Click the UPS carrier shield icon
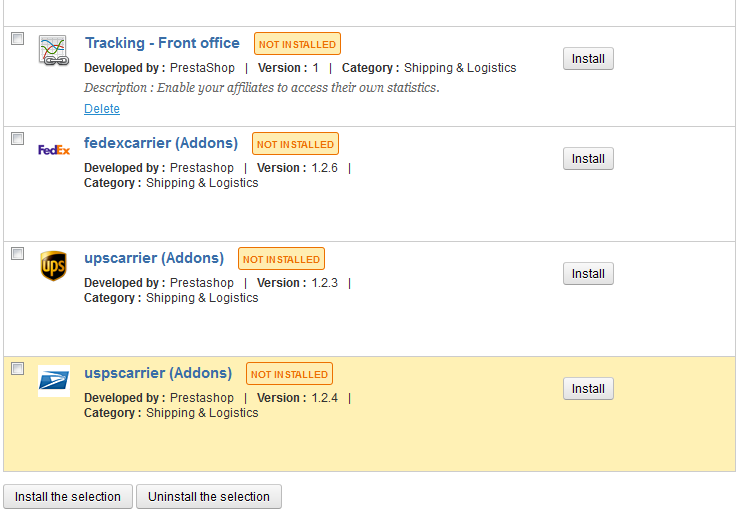This screenshot has height=521, width=741. tap(53, 266)
